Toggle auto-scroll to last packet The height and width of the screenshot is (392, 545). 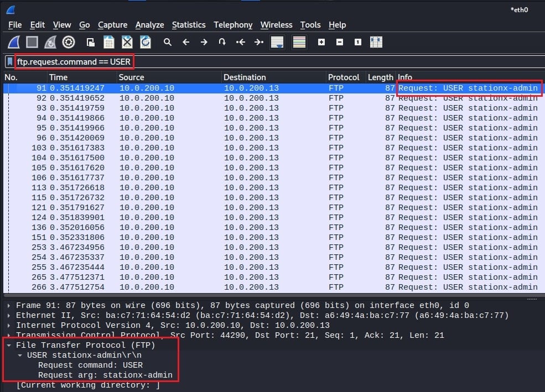coord(277,43)
